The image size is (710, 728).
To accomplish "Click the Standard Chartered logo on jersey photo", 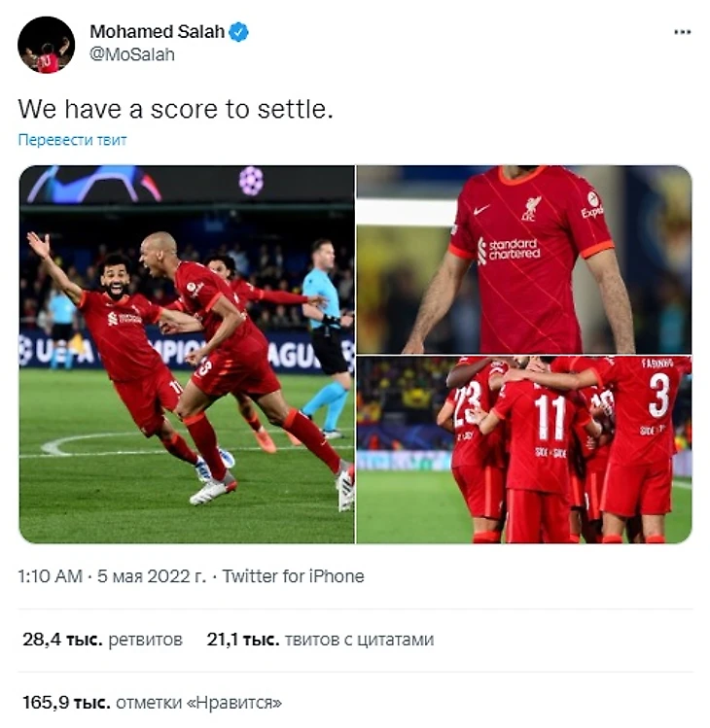I will (509, 250).
